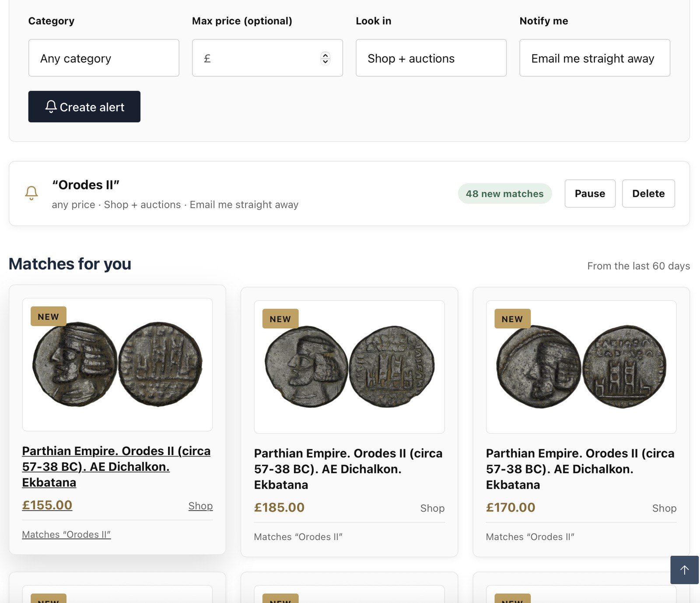
Task: Click the NEW badge on the £185.00 coin
Action: [x=280, y=319]
